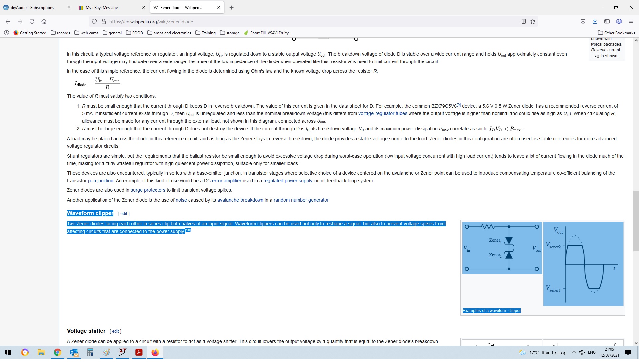Click the ENG language indicator
The height and width of the screenshot is (364, 639).
(592, 352)
